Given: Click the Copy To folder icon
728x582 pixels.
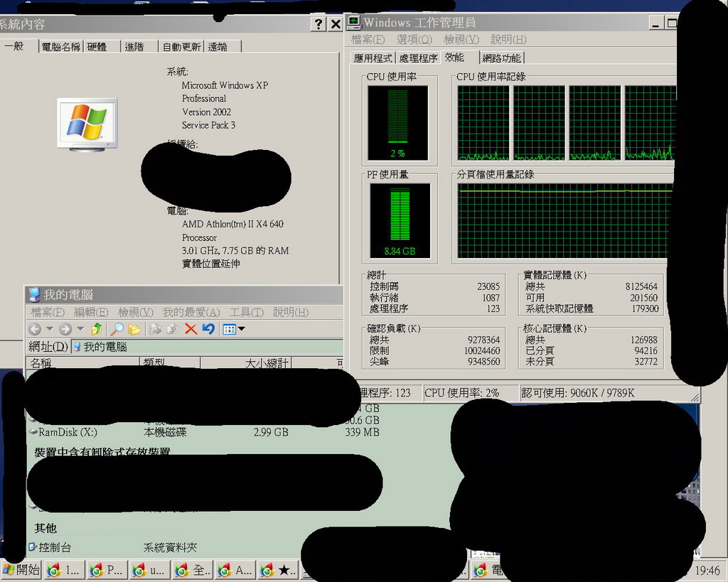Looking at the screenshot, I should [x=173, y=329].
